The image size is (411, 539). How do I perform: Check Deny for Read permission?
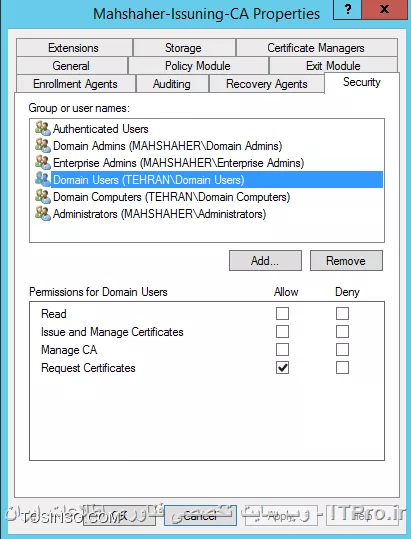tap(342, 314)
